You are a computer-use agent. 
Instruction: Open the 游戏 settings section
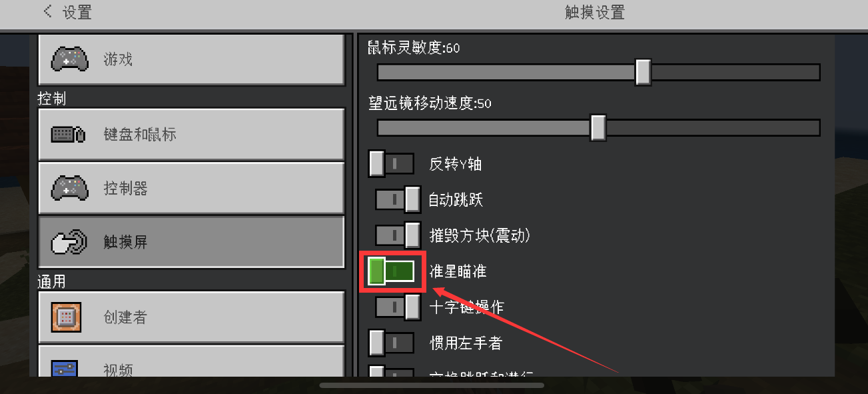(191, 59)
